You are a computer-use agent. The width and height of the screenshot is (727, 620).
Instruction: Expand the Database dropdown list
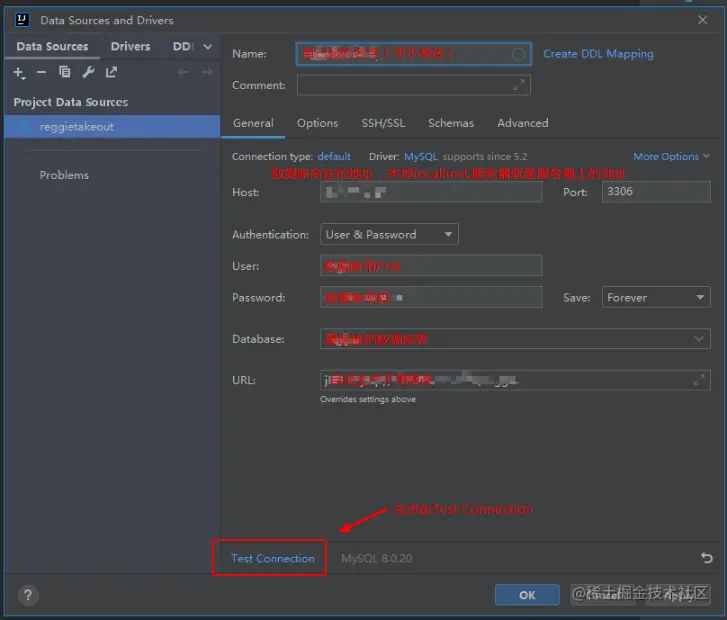[699, 339]
